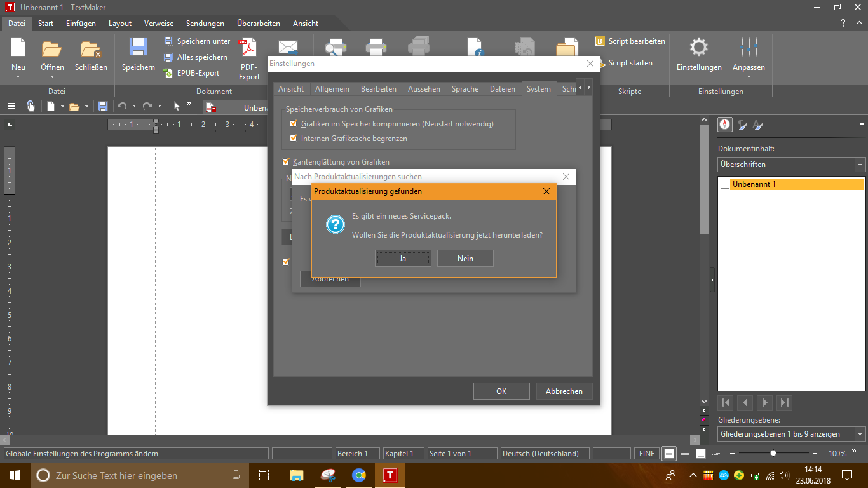The height and width of the screenshot is (488, 868).
Task: Click Speichern unter in the ribbon
Action: [197, 41]
